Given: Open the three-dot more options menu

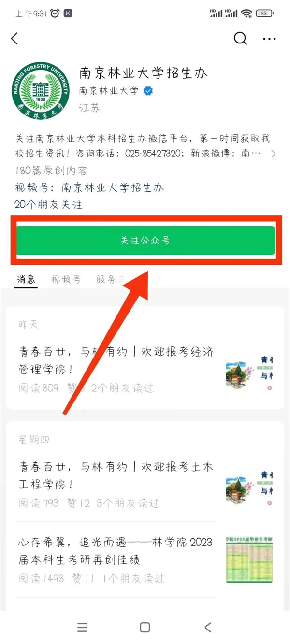Looking at the screenshot, I should (x=269, y=39).
